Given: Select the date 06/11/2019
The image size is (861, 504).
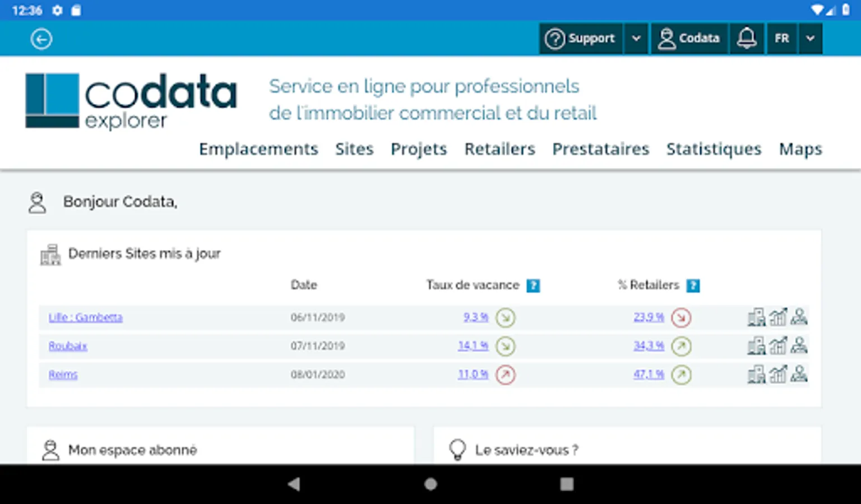Looking at the screenshot, I should (x=318, y=318).
